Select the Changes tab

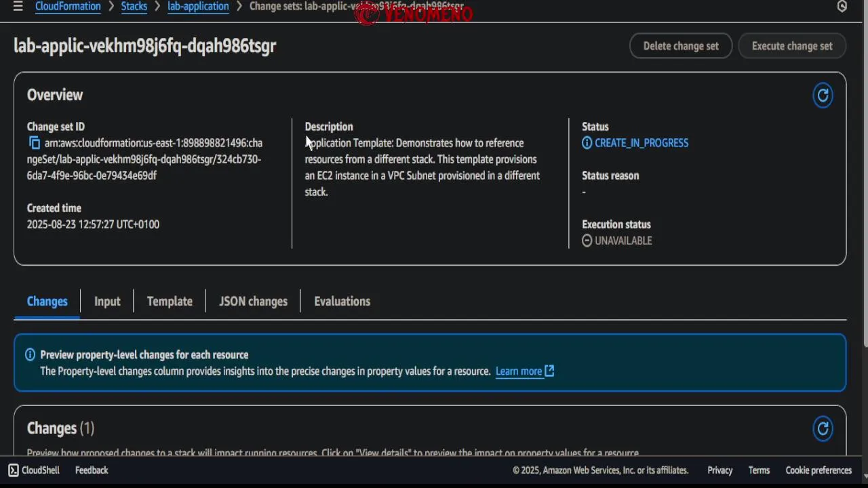pyautogui.click(x=47, y=302)
